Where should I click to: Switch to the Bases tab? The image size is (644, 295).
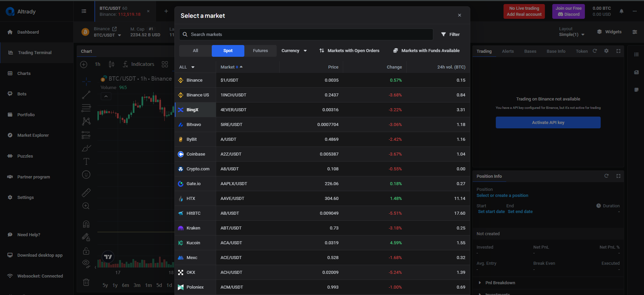530,51
